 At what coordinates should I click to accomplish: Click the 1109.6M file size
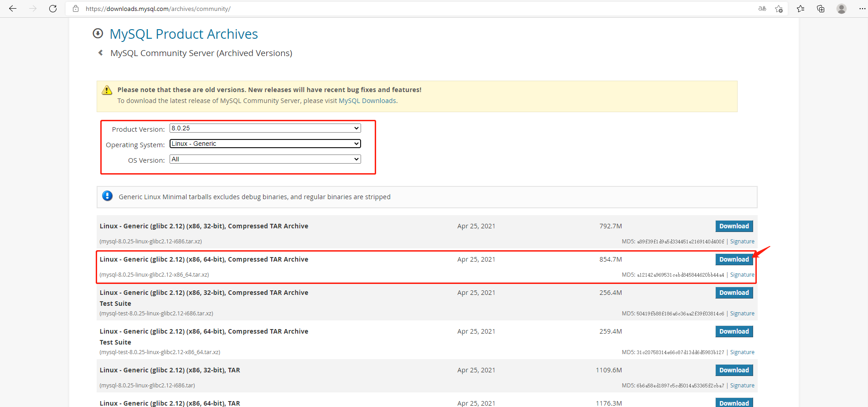pyautogui.click(x=609, y=370)
